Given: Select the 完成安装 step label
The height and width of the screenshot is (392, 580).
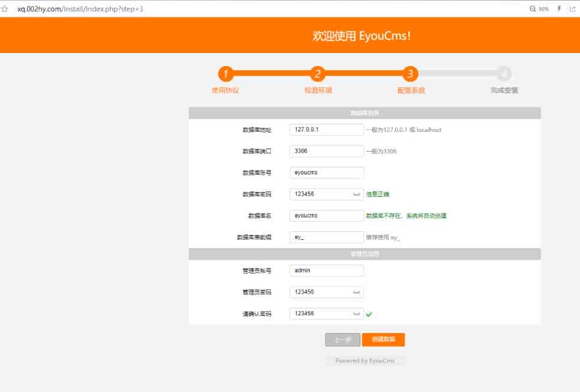Looking at the screenshot, I should pyautogui.click(x=504, y=90).
